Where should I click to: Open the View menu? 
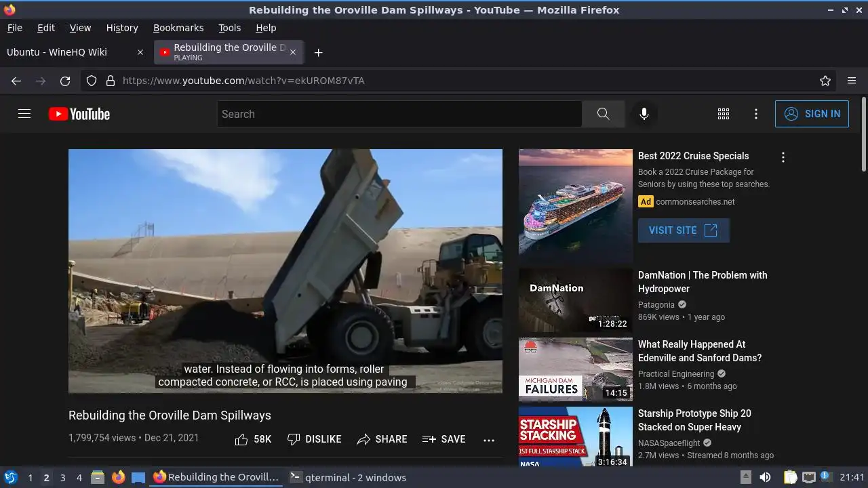[80, 28]
